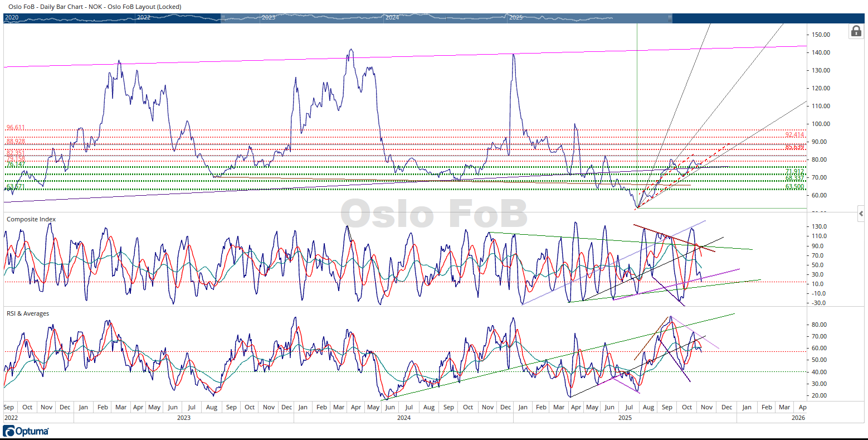The width and height of the screenshot is (868, 440).
Task: Expand the side panel with the arrow tab
Action: pos(861,214)
